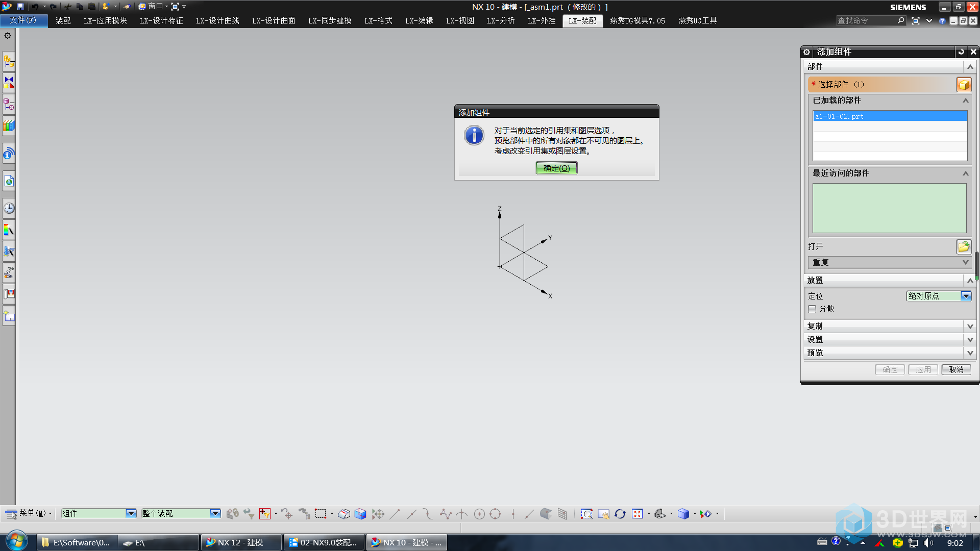Screen dimensions: 980x551
Task: Click the 取消 button in Add Component panel
Action: [956, 370]
